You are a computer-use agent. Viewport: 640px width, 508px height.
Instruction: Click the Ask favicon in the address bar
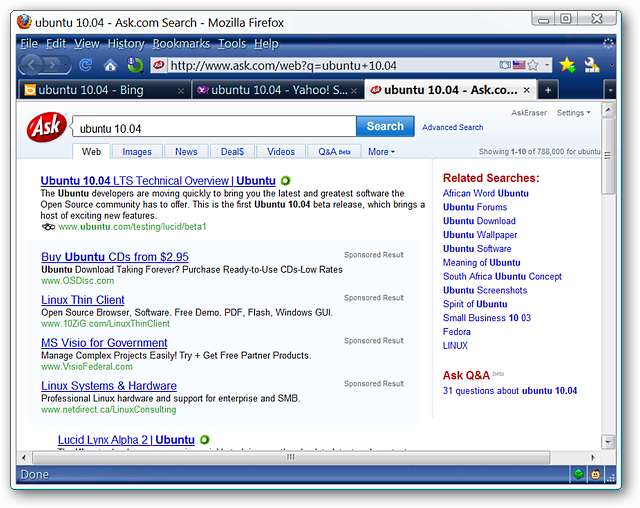pyautogui.click(x=159, y=65)
